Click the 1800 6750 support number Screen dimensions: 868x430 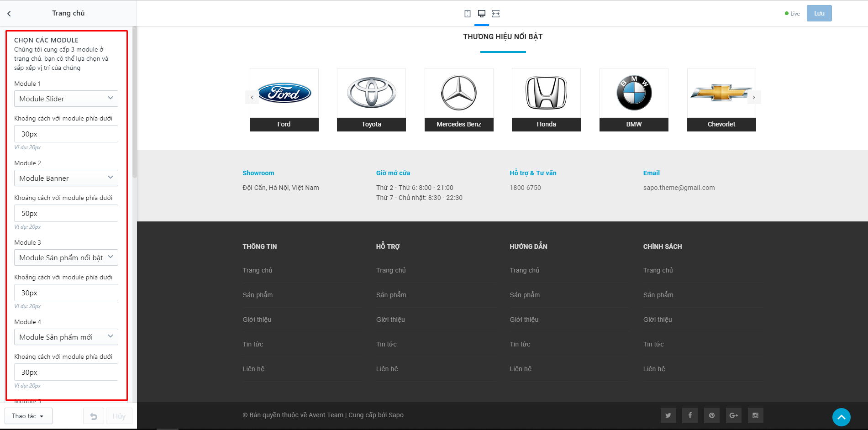tap(525, 188)
